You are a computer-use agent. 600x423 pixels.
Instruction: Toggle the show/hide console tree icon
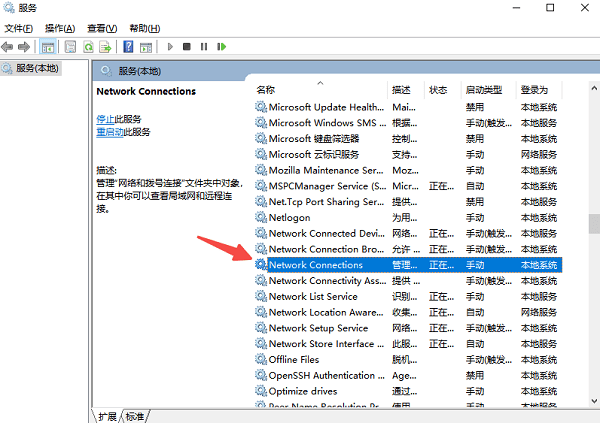coord(48,47)
